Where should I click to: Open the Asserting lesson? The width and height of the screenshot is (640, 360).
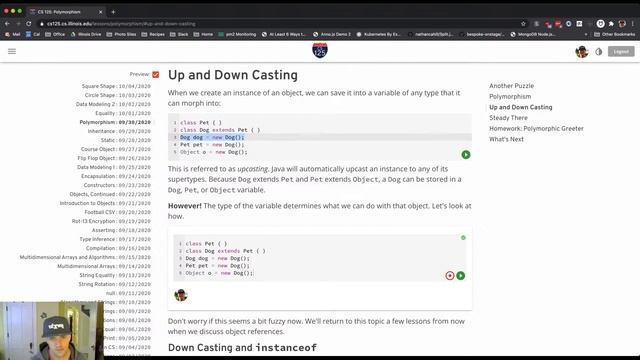pos(121,230)
